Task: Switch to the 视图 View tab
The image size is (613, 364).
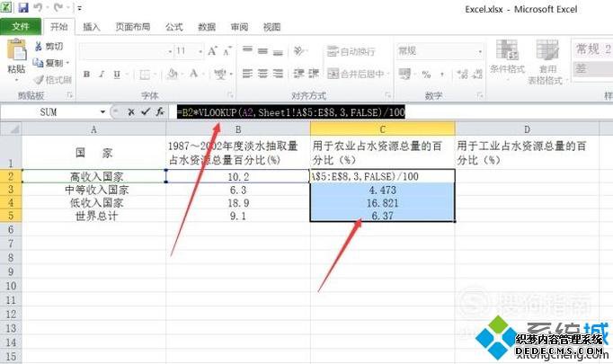Action: [x=271, y=27]
